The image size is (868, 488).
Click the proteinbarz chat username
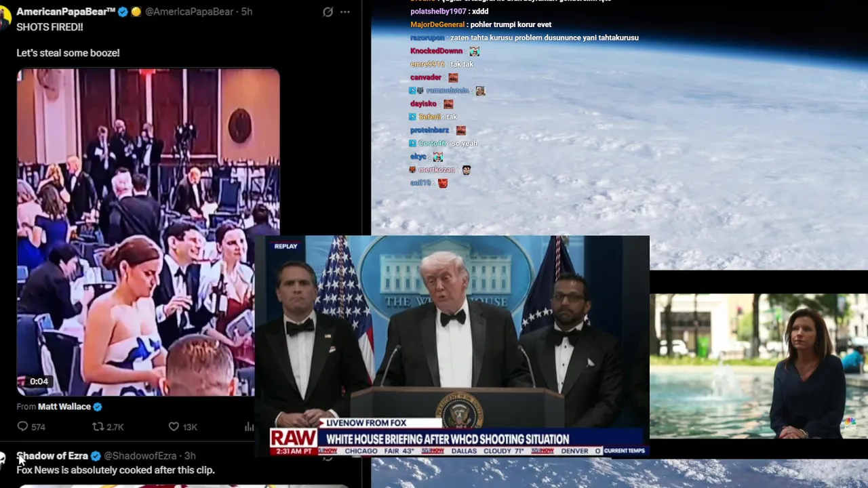pos(429,130)
